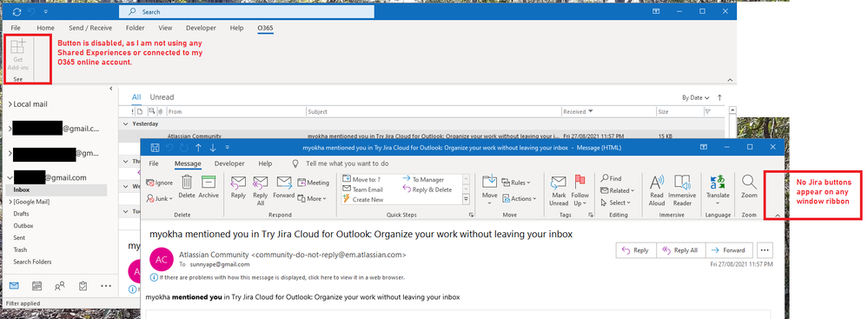The width and height of the screenshot is (868, 319).
Task: Click the Ignore conversation button
Action: [x=159, y=183]
